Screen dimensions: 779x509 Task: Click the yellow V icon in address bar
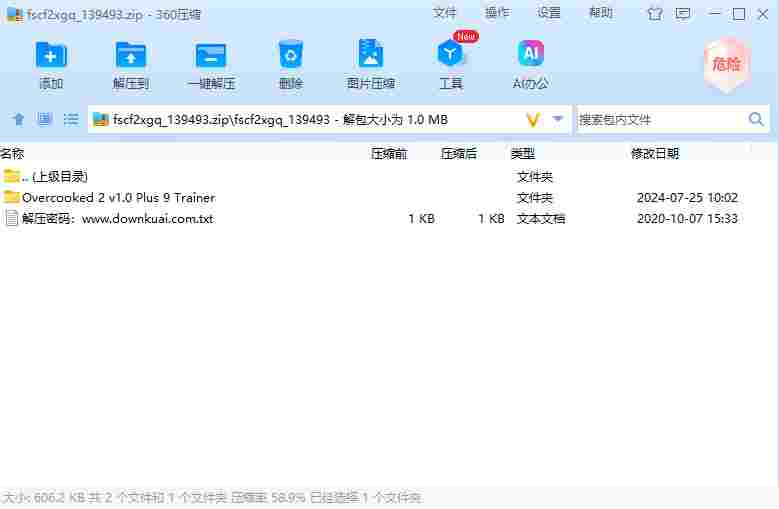[533, 120]
